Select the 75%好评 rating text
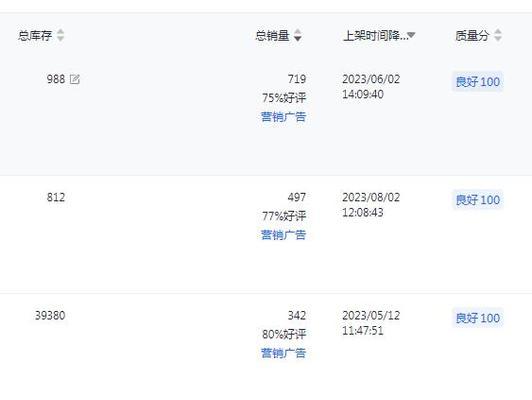The width and height of the screenshot is (532, 400). click(284, 98)
